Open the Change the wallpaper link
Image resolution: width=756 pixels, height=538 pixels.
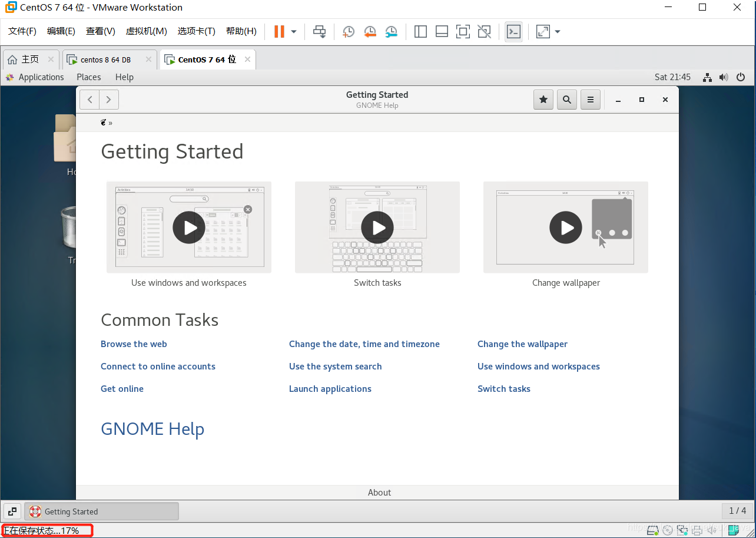click(x=522, y=344)
